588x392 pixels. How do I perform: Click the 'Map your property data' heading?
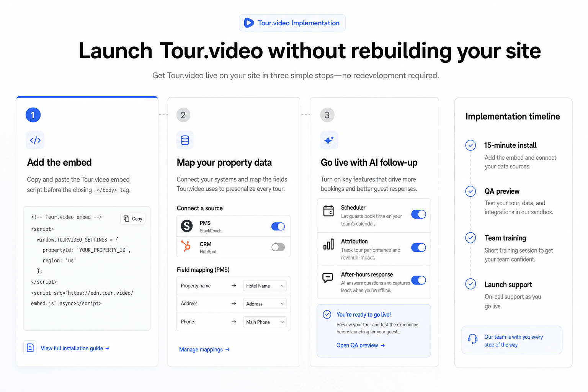click(x=224, y=163)
